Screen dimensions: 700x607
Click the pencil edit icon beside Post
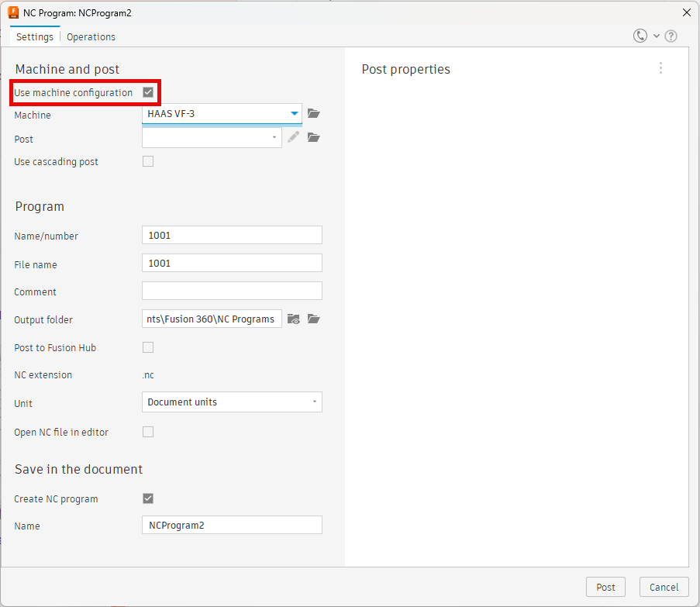(293, 137)
